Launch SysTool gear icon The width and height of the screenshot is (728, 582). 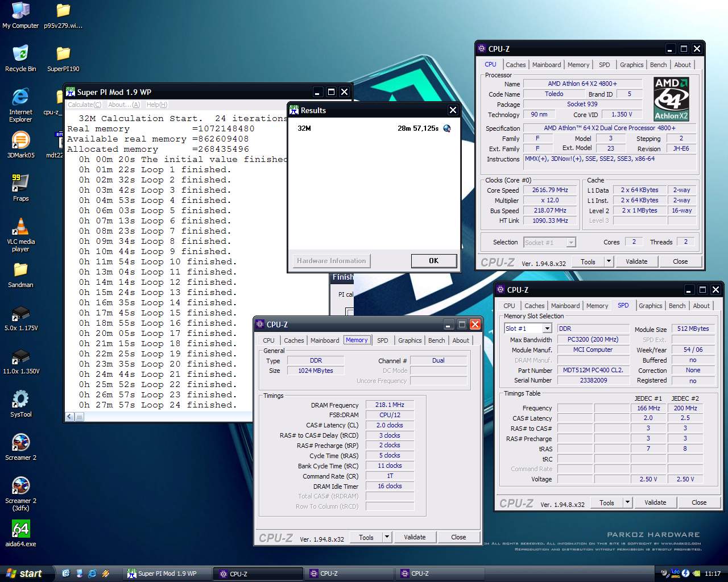pos(20,404)
